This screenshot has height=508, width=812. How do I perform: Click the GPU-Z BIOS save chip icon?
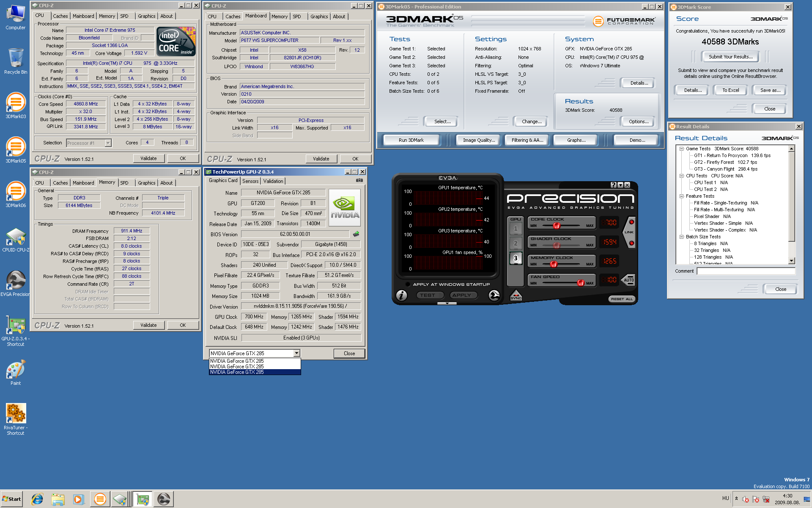pos(356,234)
